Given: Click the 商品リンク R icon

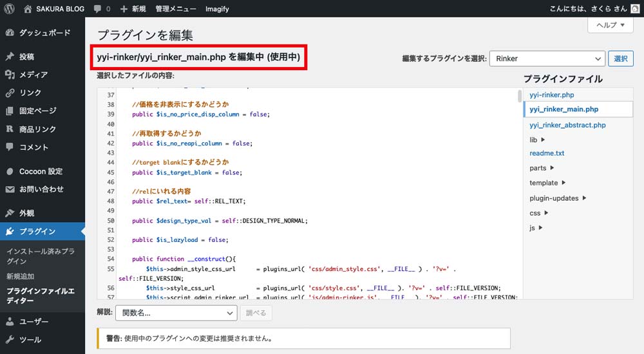Looking at the screenshot, I should click(x=10, y=129).
